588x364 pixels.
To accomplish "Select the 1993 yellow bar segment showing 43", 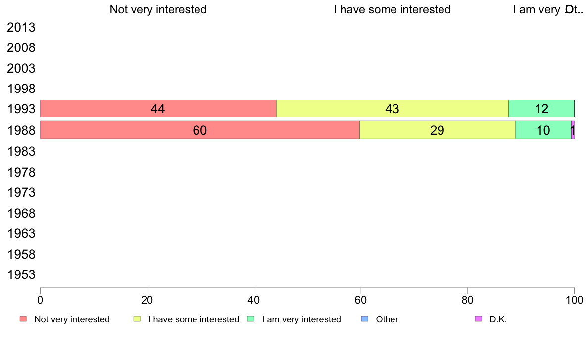I will 392,109.
